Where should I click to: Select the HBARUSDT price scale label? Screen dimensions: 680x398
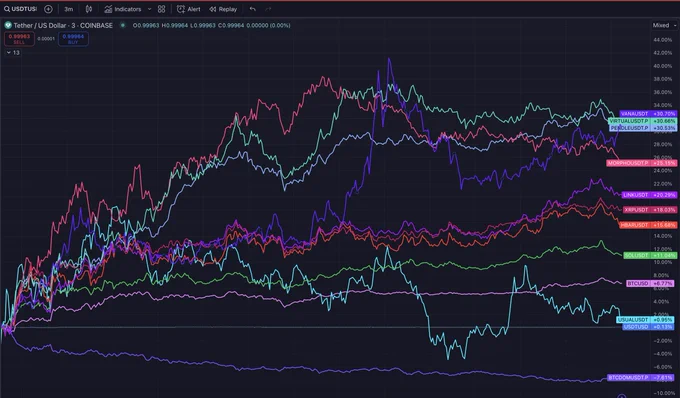pyautogui.click(x=648, y=225)
